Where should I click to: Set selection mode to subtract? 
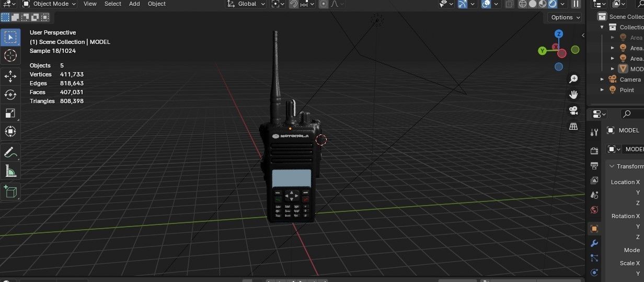[x=25, y=17]
